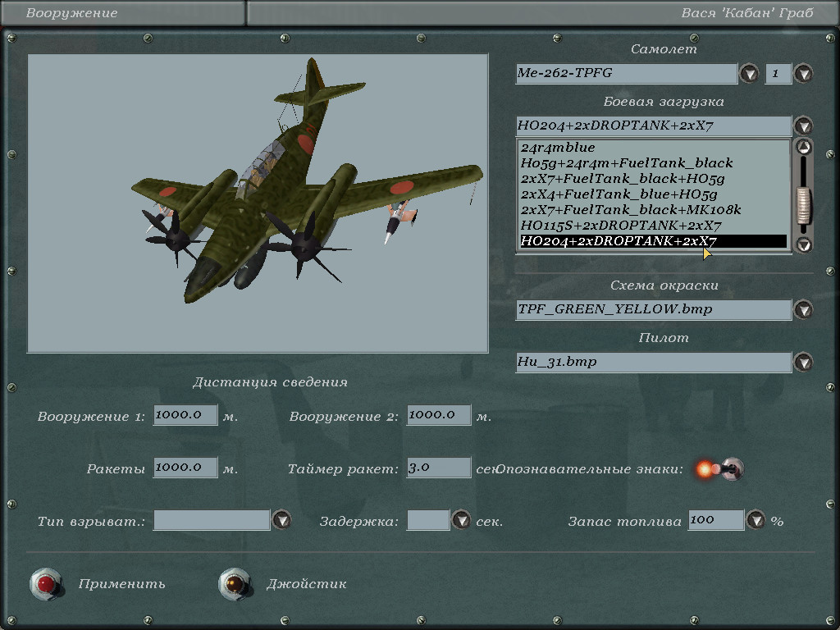The height and width of the screenshot is (630, 840).
Task: Click the fuel reserve percentage field
Action: coord(716,520)
